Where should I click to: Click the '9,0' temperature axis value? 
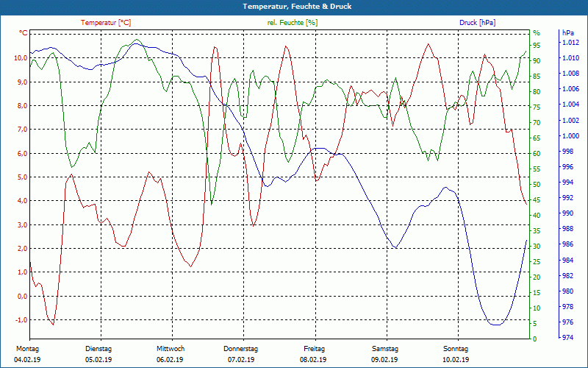[x=22, y=82]
